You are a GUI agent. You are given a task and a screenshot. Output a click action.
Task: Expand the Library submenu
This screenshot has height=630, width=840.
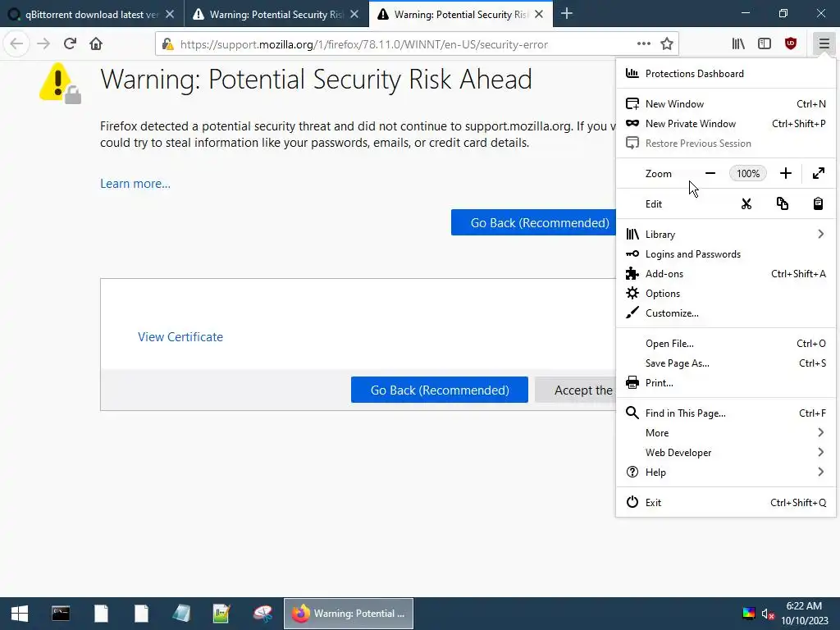tap(726, 234)
